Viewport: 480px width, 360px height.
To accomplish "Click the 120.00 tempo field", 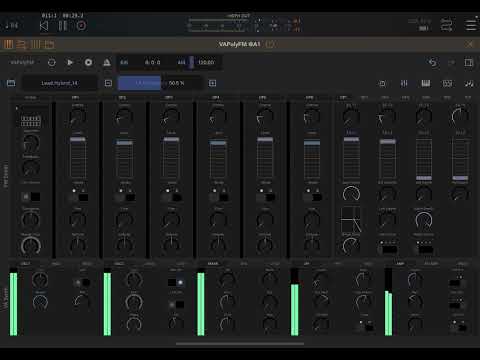I will coord(206,62).
